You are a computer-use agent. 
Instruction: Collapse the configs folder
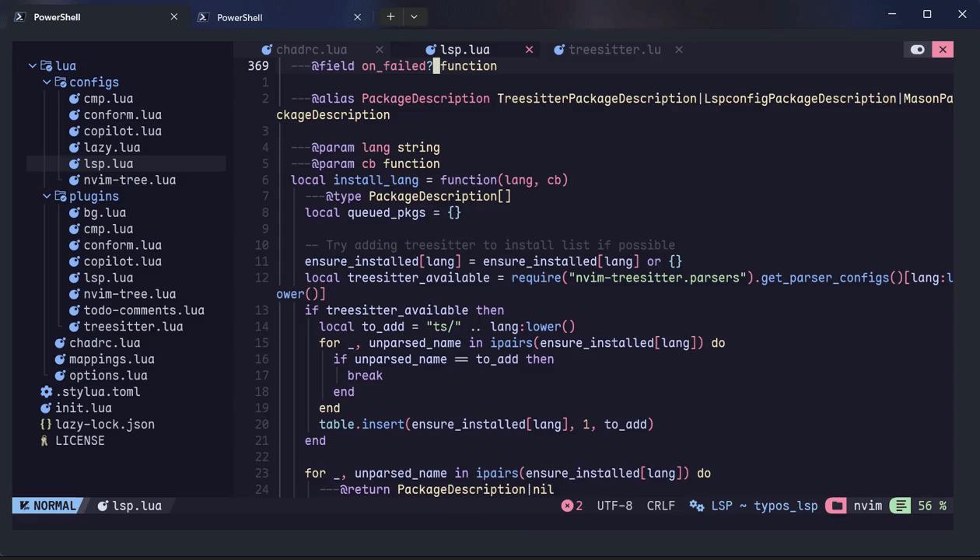(x=46, y=82)
